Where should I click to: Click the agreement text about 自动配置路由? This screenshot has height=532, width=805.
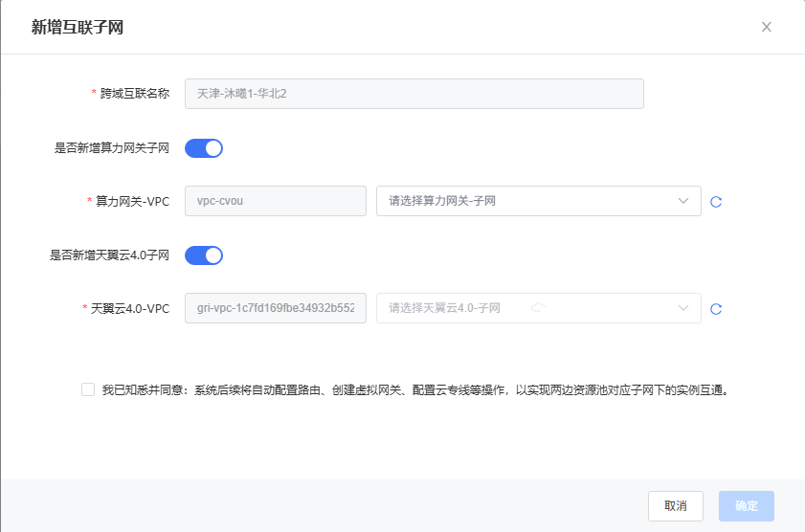[416, 390]
